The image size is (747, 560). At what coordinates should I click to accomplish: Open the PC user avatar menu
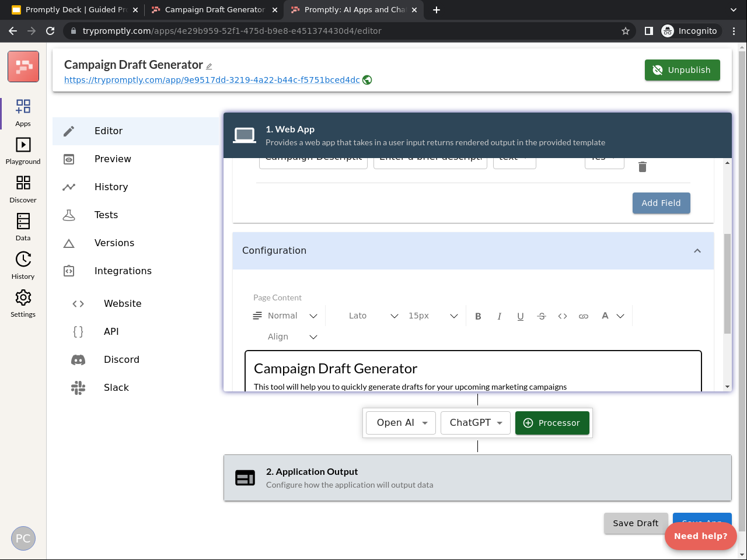coord(23,538)
